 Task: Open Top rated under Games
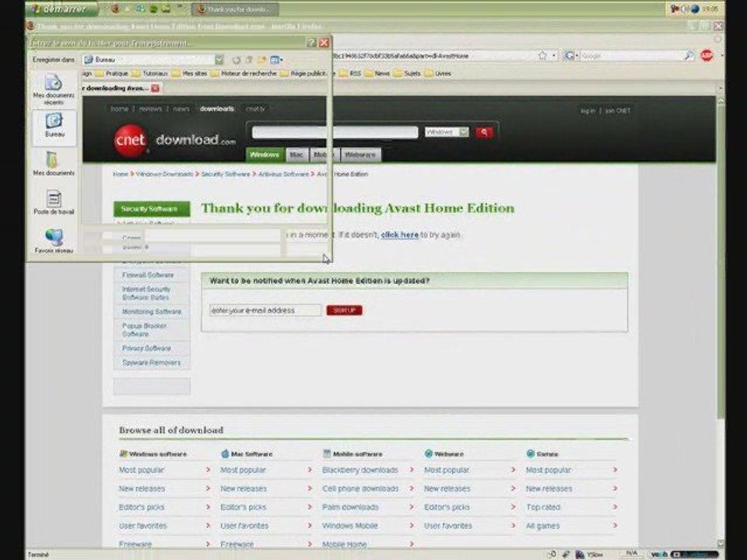click(543, 508)
